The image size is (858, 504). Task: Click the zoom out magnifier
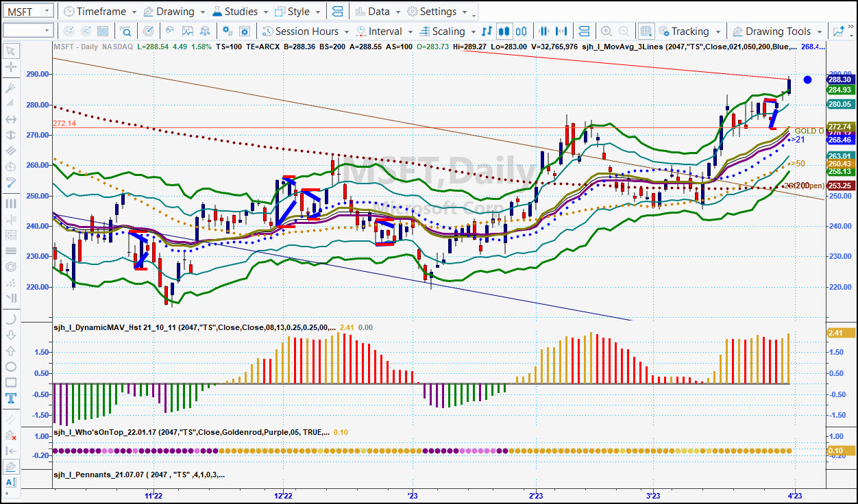pyautogui.click(x=624, y=31)
